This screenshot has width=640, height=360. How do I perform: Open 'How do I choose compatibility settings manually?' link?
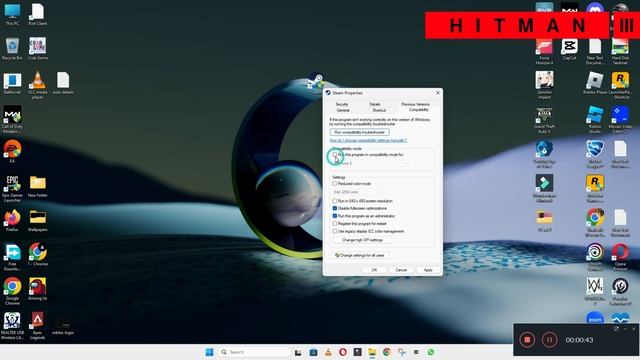pyautogui.click(x=368, y=140)
